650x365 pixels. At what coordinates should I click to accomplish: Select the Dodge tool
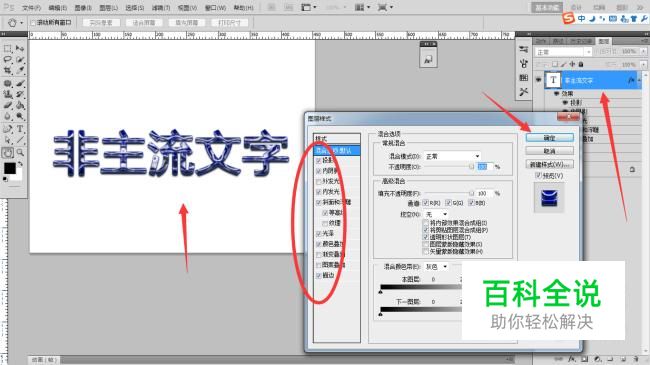point(20,116)
